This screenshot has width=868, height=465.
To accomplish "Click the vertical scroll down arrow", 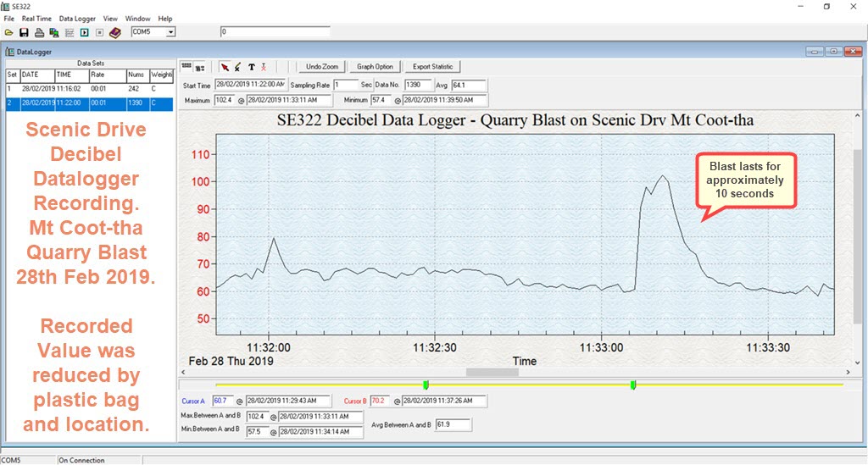I will tap(858, 363).
